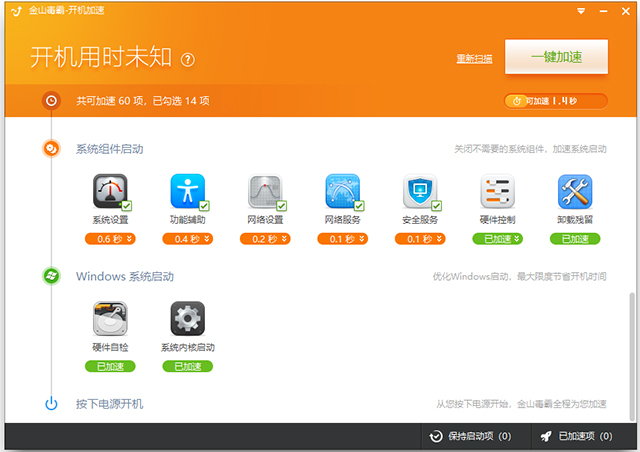
Task: Open the title bar dropdown menu arrow
Action: (x=581, y=10)
